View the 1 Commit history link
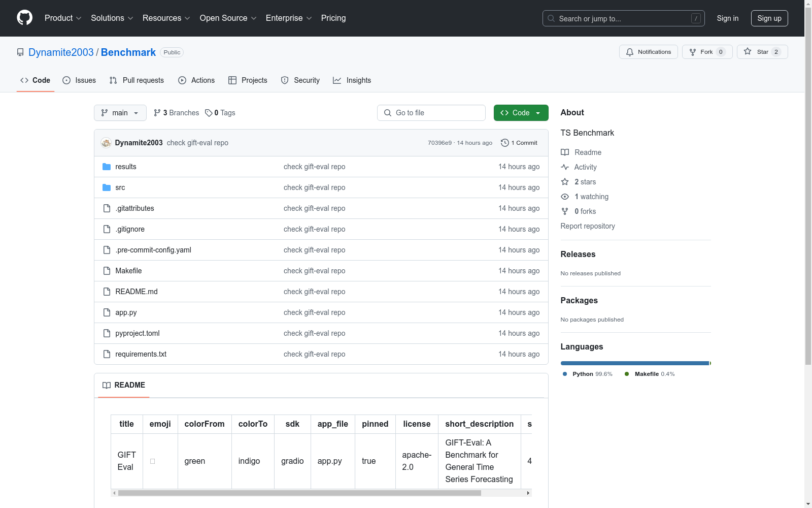Screen dimensions: 812x508 [519, 143]
